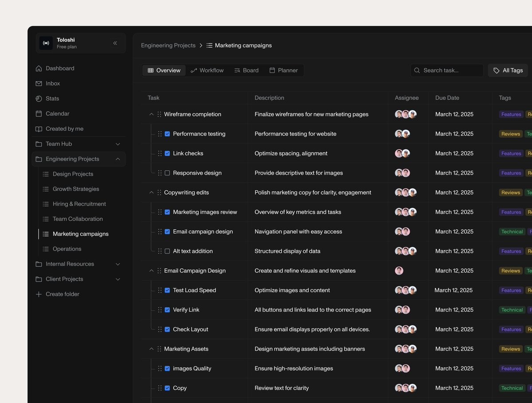Click the Technical tag on Verify Link row

tap(512, 310)
